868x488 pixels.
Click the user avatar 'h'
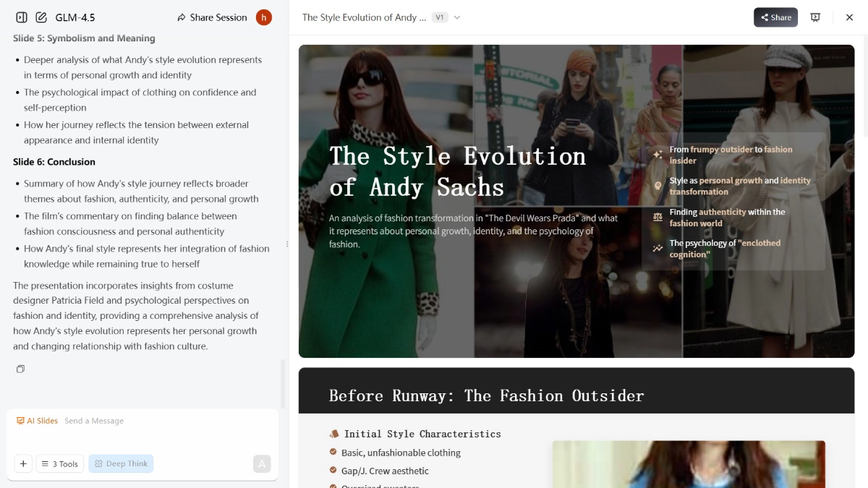264,17
